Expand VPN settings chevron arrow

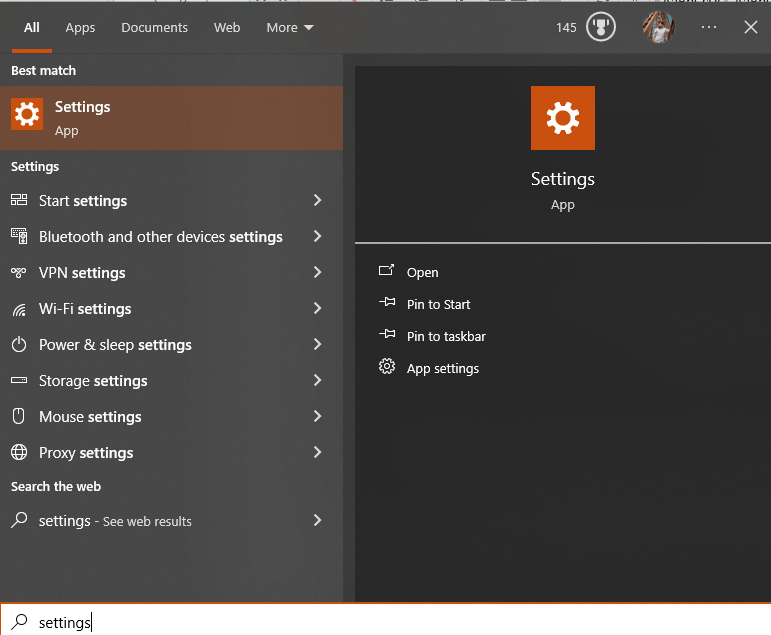click(318, 272)
